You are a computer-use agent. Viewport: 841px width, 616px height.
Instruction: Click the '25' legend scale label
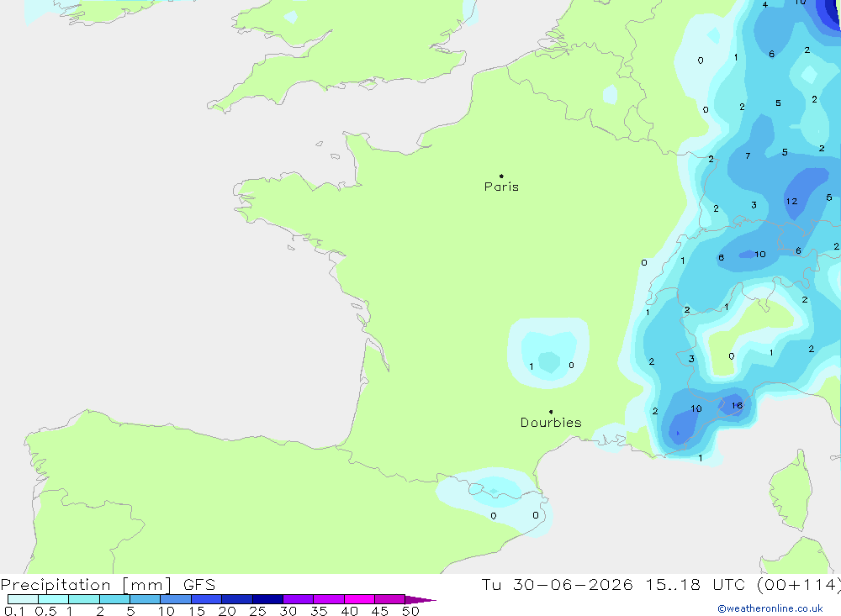point(257,611)
